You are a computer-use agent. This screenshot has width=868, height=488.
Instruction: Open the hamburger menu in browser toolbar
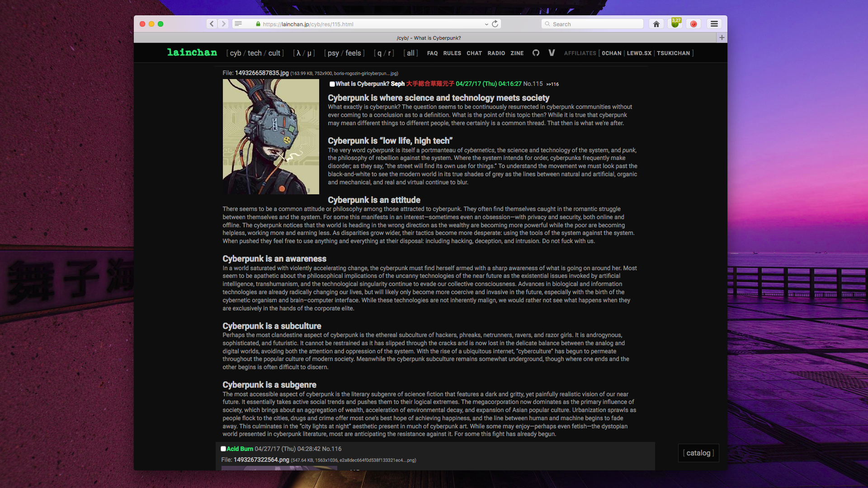coord(714,24)
